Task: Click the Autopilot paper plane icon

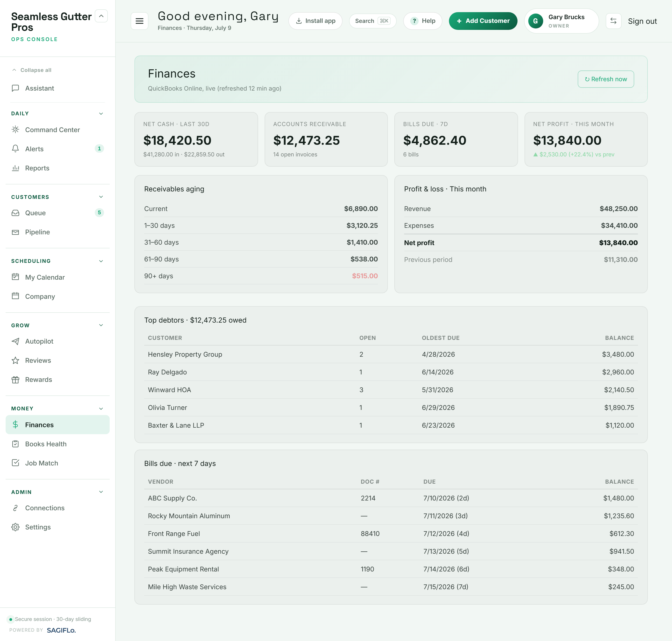Action: 15,341
